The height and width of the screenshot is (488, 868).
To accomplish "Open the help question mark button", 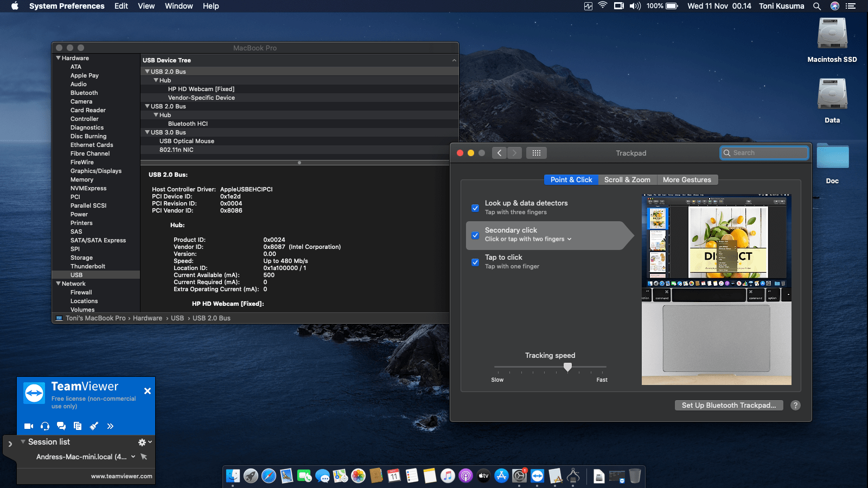I will pos(795,405).
